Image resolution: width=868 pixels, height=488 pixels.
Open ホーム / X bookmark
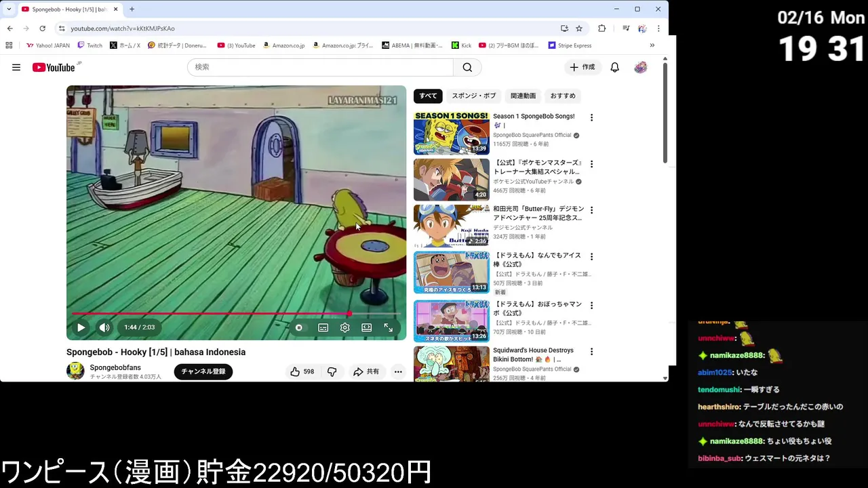coord(125,45)
